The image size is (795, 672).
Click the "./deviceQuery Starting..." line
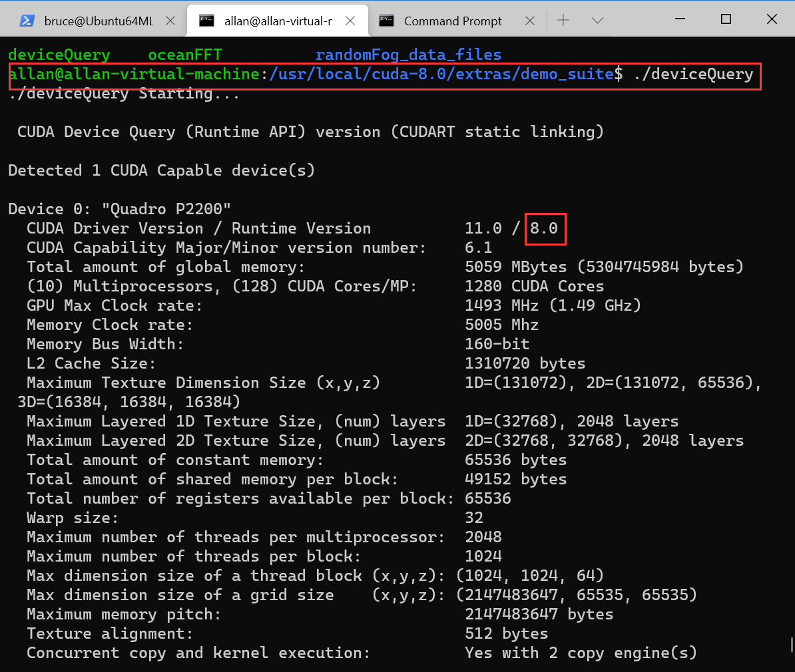125,93
